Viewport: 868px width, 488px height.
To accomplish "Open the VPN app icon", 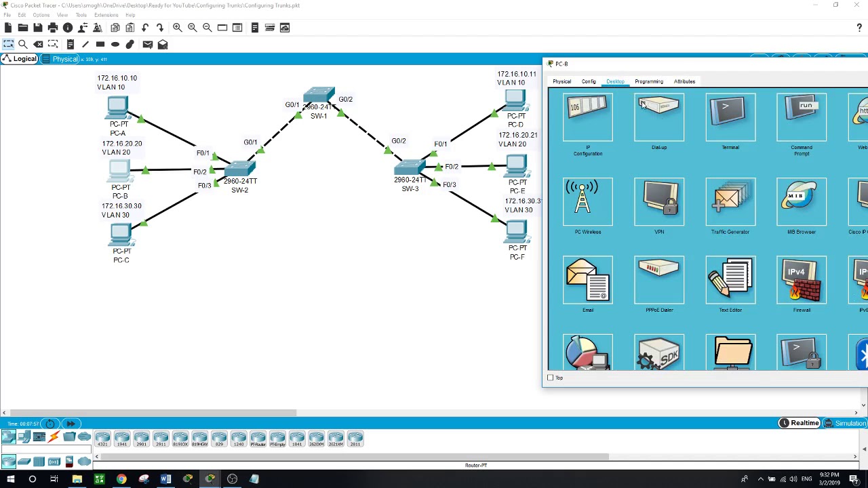I will coord(659,201).
